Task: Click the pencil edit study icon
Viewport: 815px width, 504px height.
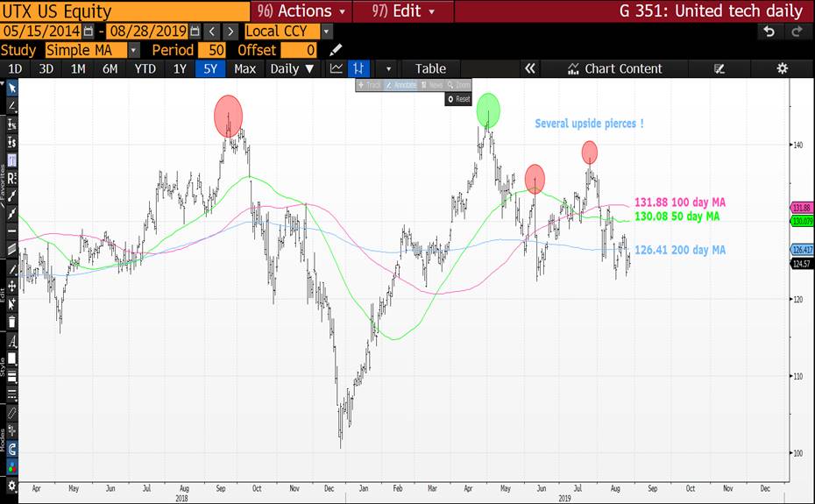Action: click(x=336, y=50)
